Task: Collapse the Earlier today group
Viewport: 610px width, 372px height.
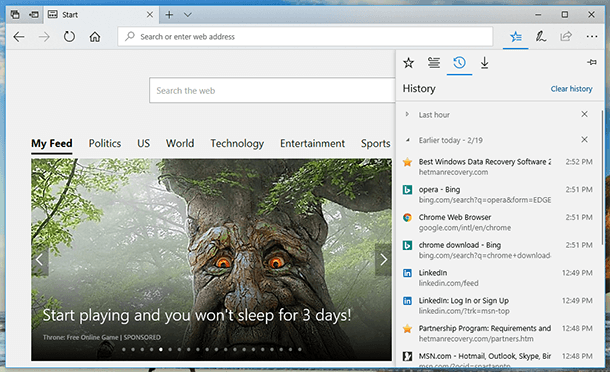Action: point(407,140)
